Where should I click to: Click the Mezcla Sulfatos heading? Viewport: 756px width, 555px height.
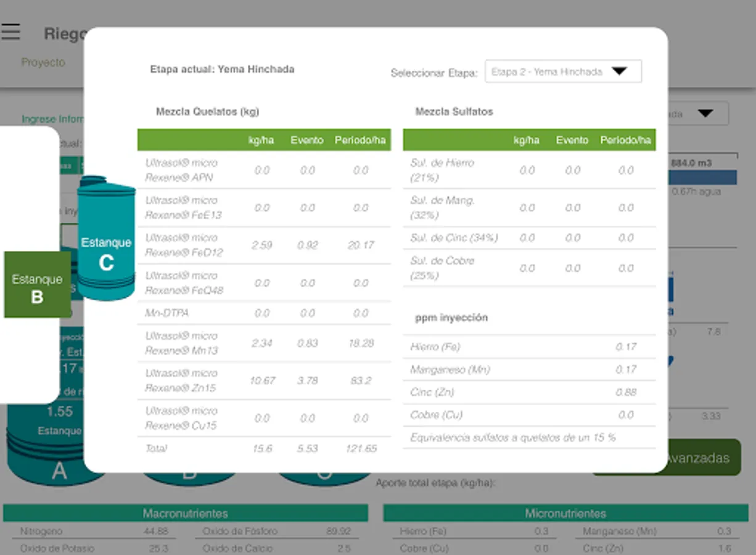tap(454, 112)
